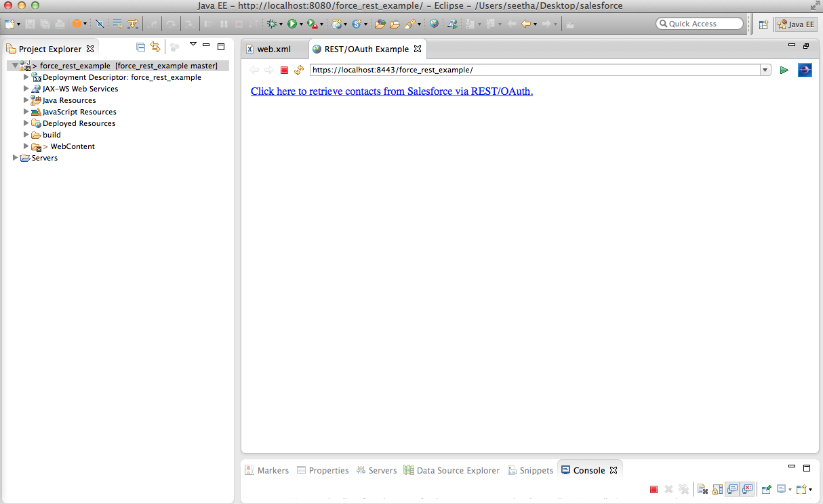Click the Search flashlight toolbar icon
Viewport: 823px width, 504px height.
[x=410, y=24]
